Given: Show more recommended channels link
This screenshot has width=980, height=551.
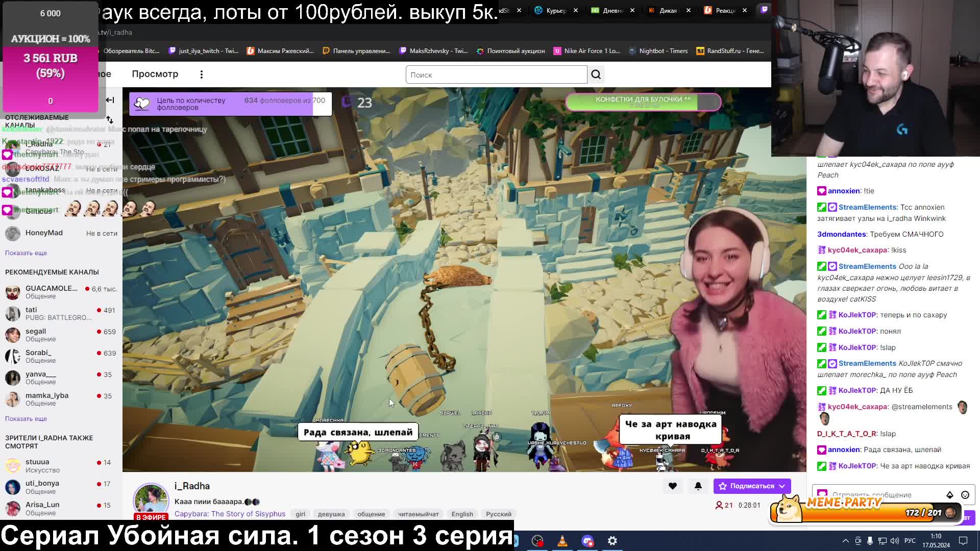Looking at the screenshot, I should (x=26, y=419).
